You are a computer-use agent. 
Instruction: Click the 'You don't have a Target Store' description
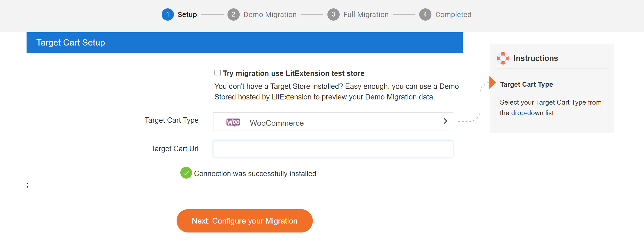point(337,92)
